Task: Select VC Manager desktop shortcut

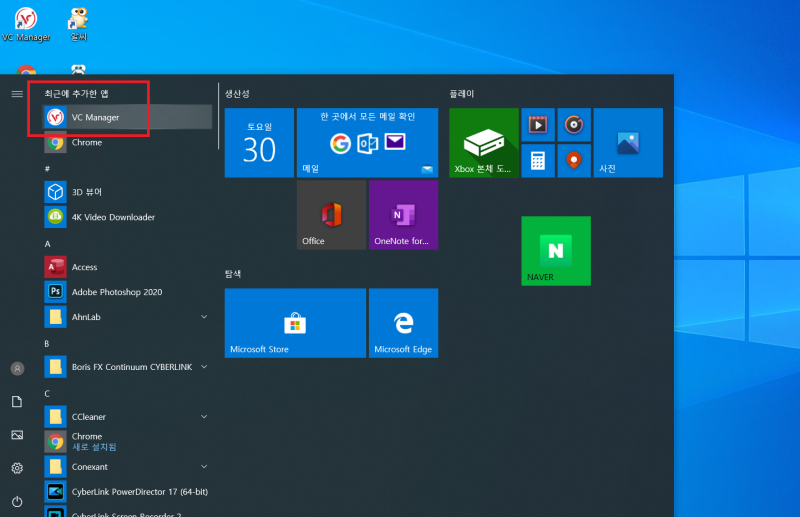Action: [26, 24]
